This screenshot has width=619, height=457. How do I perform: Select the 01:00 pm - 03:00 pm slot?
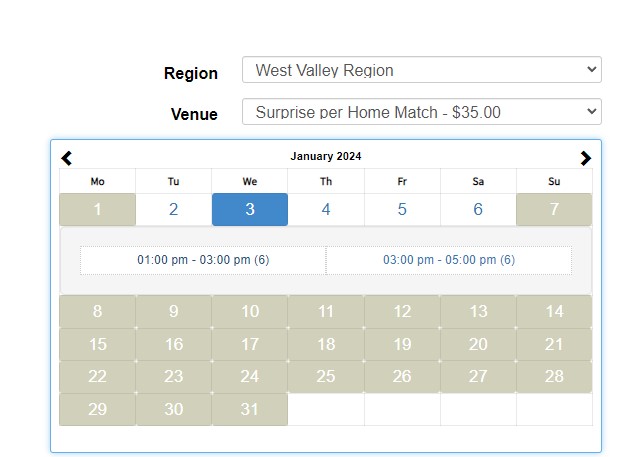[x=203, y=260]
